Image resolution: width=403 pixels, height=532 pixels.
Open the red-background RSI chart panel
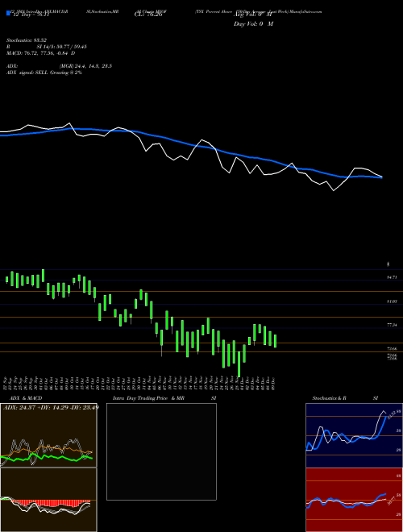[x=354, y=500]
